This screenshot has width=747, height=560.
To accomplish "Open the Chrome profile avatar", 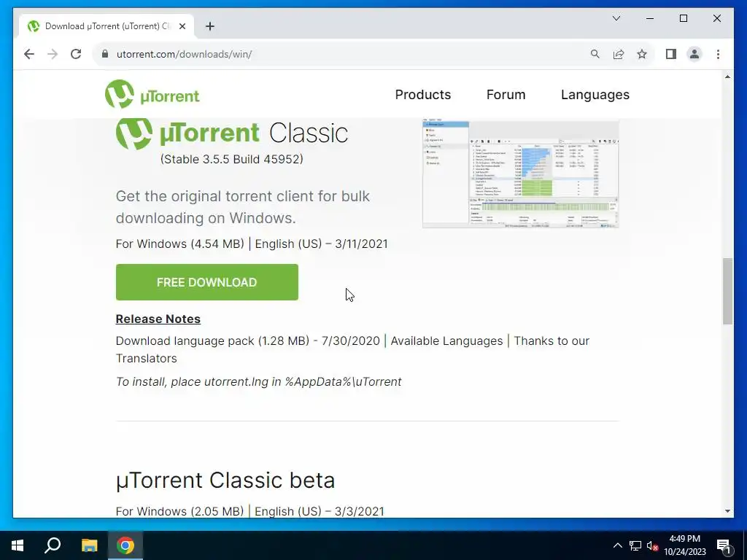I will [x=694, y=54].
